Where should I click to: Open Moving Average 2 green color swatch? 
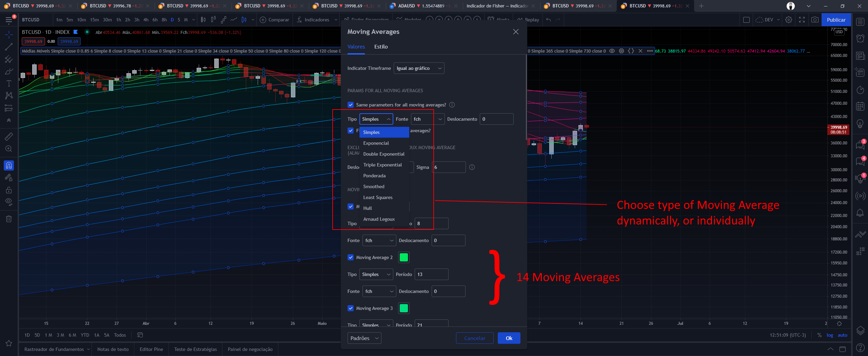point(403,257)
